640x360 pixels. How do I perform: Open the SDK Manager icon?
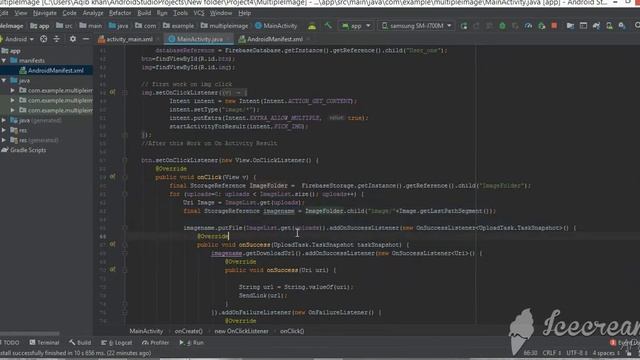(622, 26)
